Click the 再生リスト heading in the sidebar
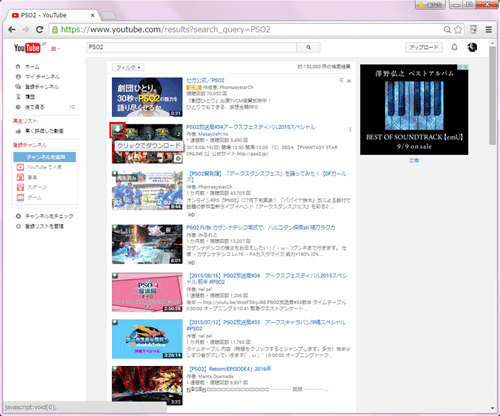Image resolution: width=500 pixels, height=416 pixels. click(x=25, y=121)
